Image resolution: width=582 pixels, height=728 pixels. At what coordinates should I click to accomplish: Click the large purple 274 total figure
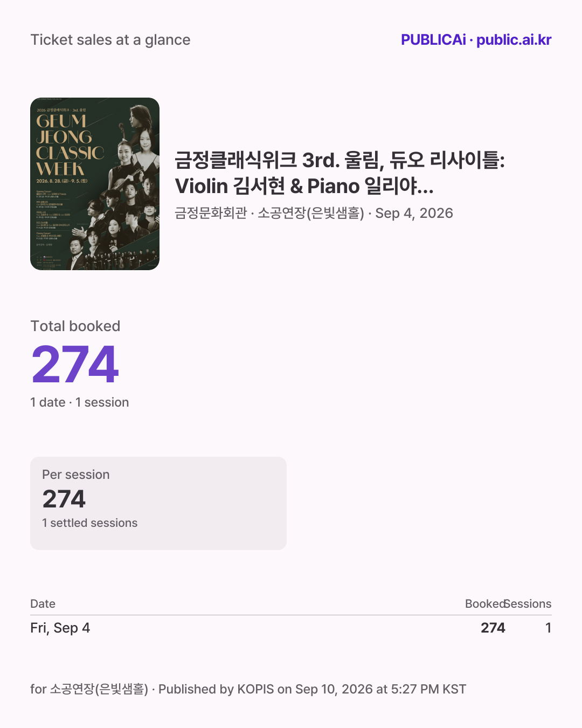(x=75, y=365)
